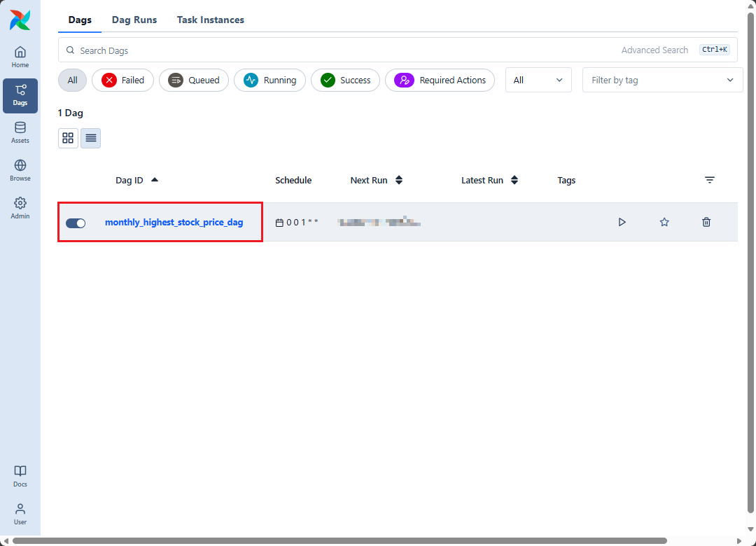Open the Task Instances tab
The width and height of the screenshot is (756, 546).
(x=210, y=20)
